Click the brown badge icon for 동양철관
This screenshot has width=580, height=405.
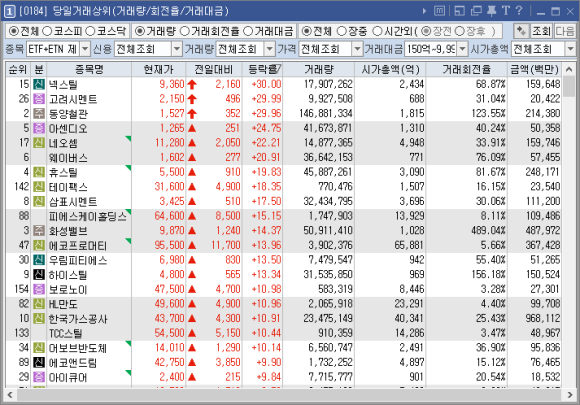39,114
